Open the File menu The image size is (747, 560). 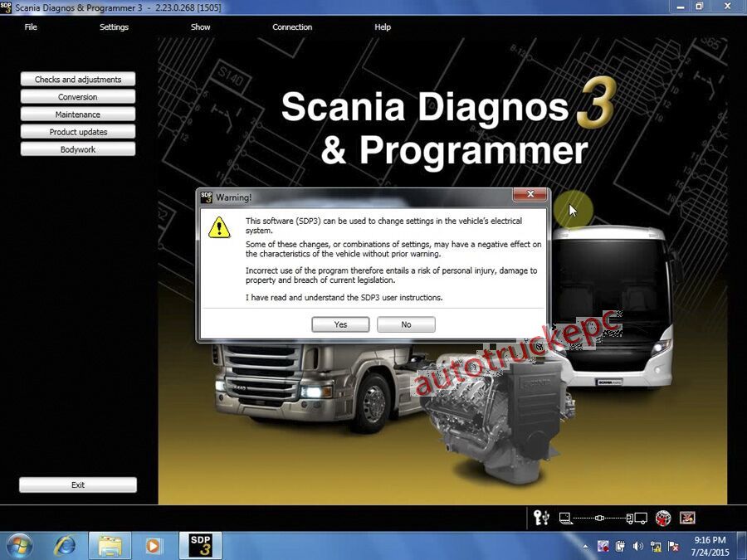31,27
